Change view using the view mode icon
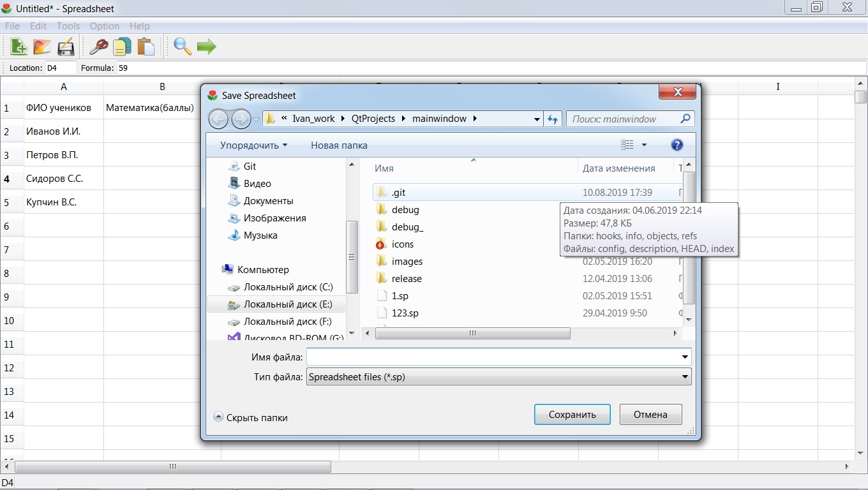 tap(627, 145)
